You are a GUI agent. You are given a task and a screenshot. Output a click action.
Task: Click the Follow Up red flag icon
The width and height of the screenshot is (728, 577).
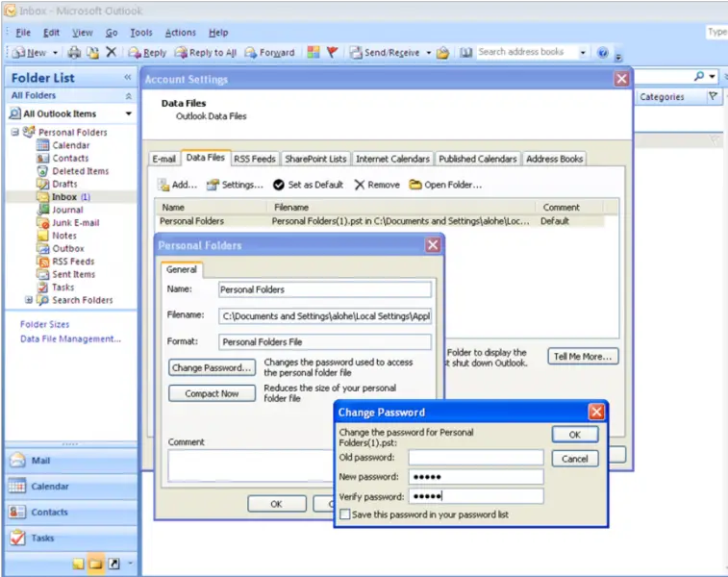333,53
